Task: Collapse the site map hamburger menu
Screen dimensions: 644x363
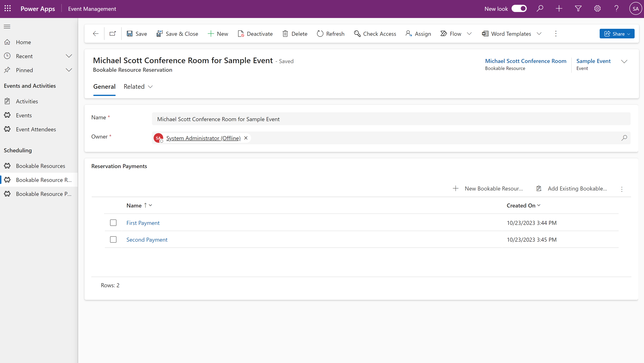Action: point(7,27)
